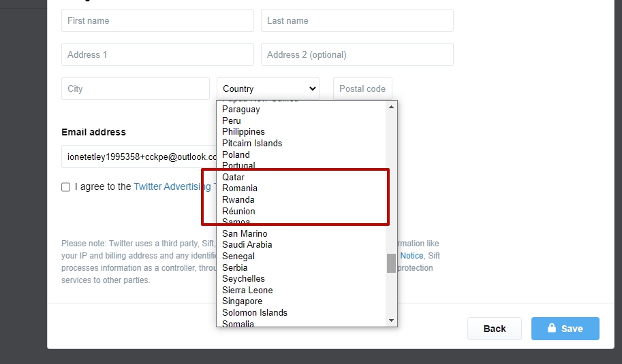Select Peru from the country list

tap(302, 121)
